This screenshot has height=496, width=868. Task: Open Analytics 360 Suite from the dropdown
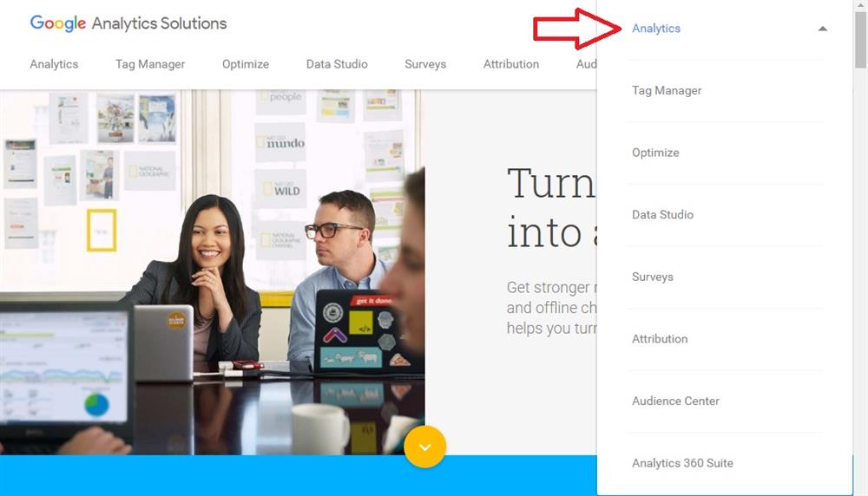pos(682,463)
